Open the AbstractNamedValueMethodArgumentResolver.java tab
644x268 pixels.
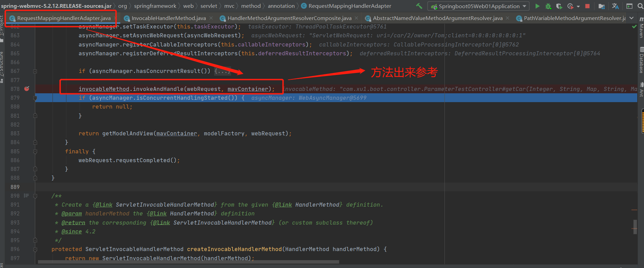coord(437,18)
